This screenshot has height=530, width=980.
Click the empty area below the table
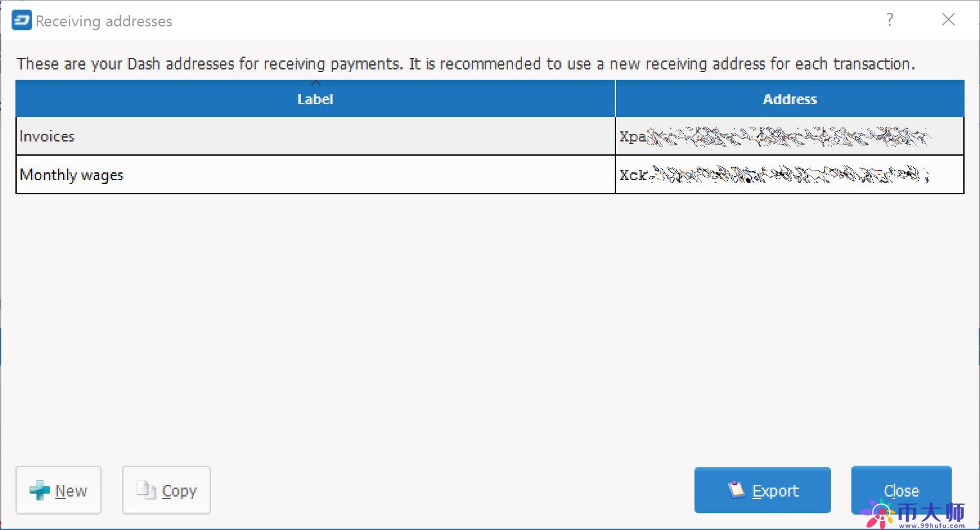pyautogui.click(x=489, y=322)
